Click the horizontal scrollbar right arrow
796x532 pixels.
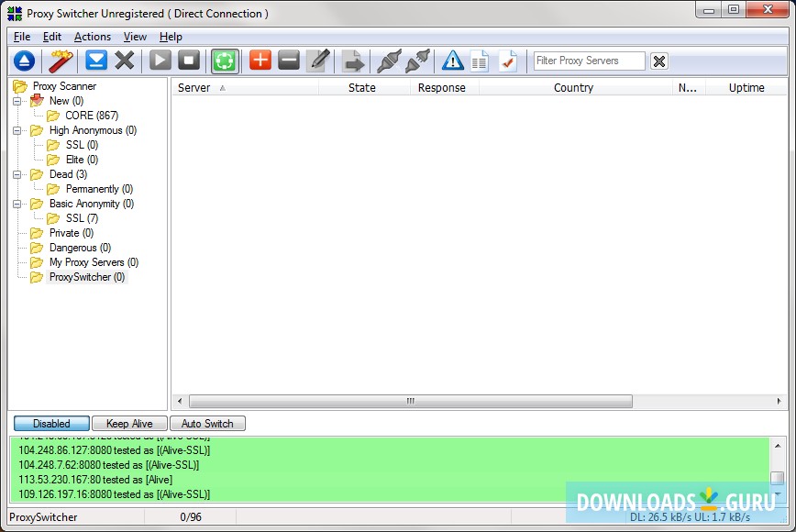pyautogui.click(x=779, y=402)
